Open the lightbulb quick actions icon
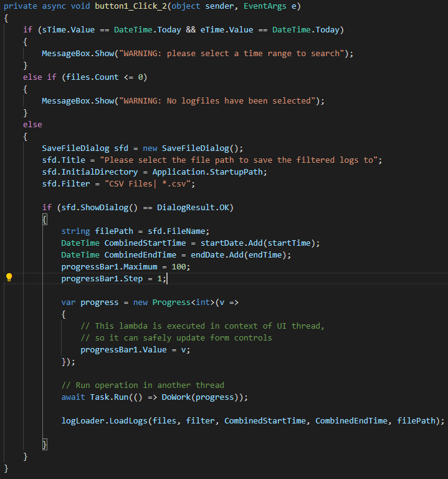The width and height of the screenshot is (448, 479). point(9,278)
